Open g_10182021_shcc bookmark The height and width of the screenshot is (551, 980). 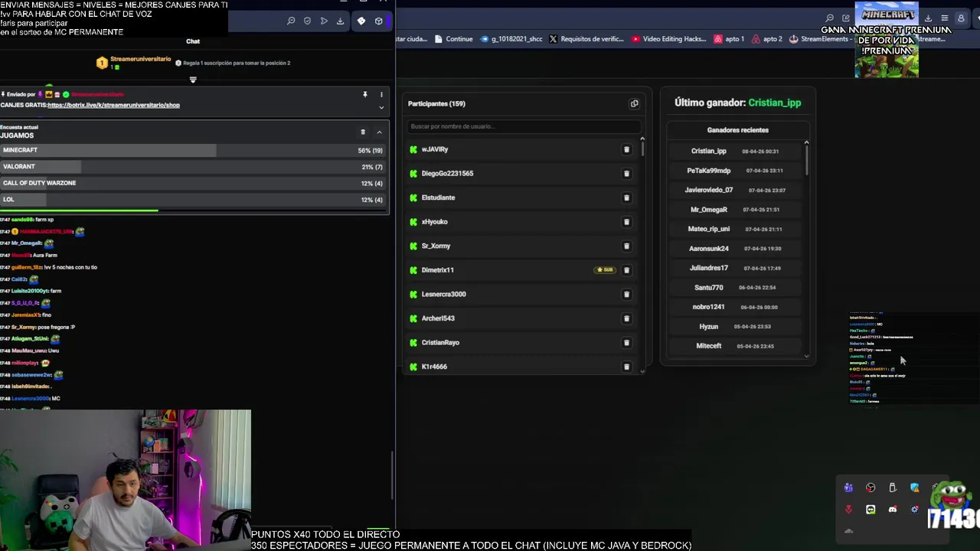511,39
